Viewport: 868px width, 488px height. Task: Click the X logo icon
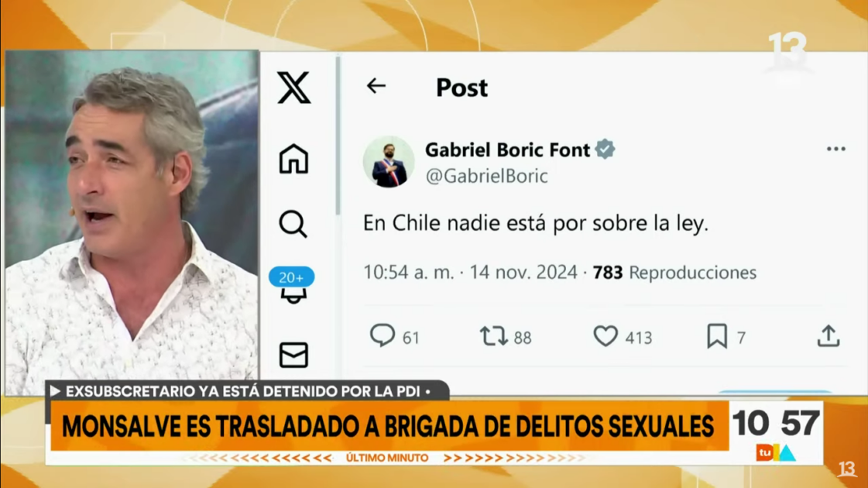click(294, 88)
